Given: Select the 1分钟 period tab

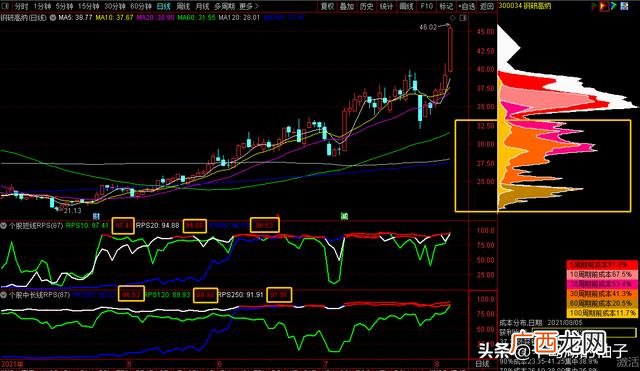Looking at the screenshot, I should (x=42, y=6).
